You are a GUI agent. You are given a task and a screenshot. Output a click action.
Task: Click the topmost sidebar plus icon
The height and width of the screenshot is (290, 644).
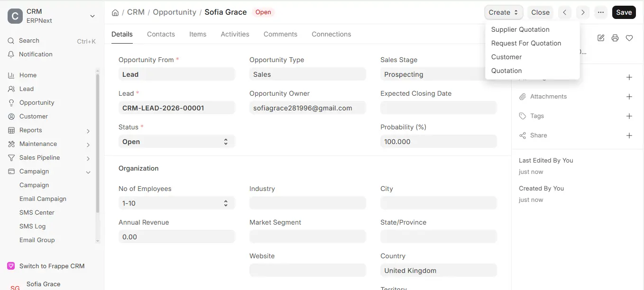tap(629, 77)
